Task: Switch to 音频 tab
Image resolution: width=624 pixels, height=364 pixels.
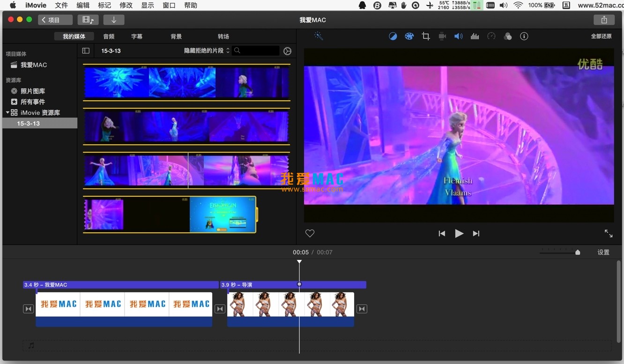Action: click(x=109, y=36)
